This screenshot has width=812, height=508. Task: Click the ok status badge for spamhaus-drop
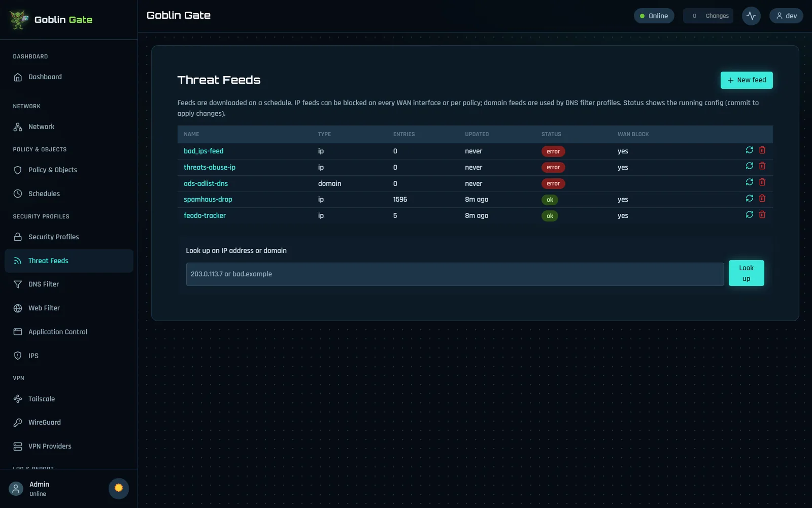point(550,200)
